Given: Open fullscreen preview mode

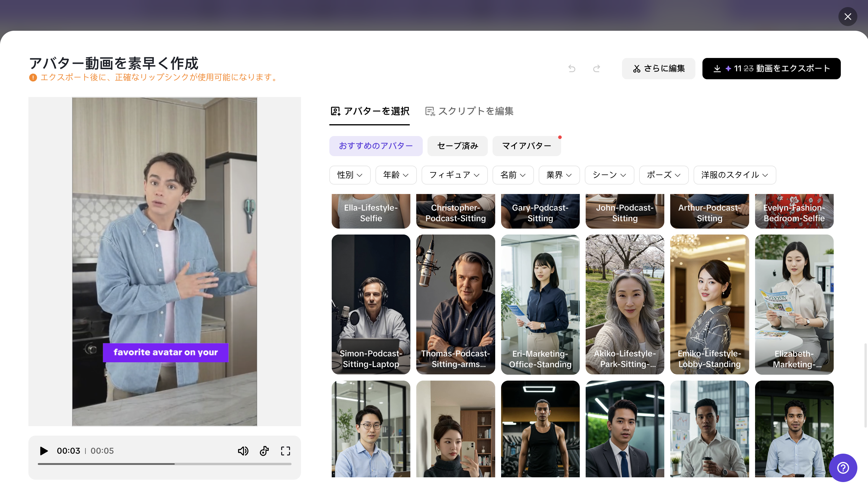Looking at the screenshot, I should coord(285,451).
